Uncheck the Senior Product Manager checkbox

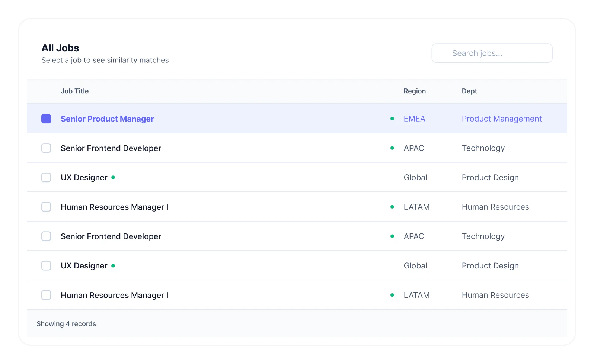coord(46,119)
